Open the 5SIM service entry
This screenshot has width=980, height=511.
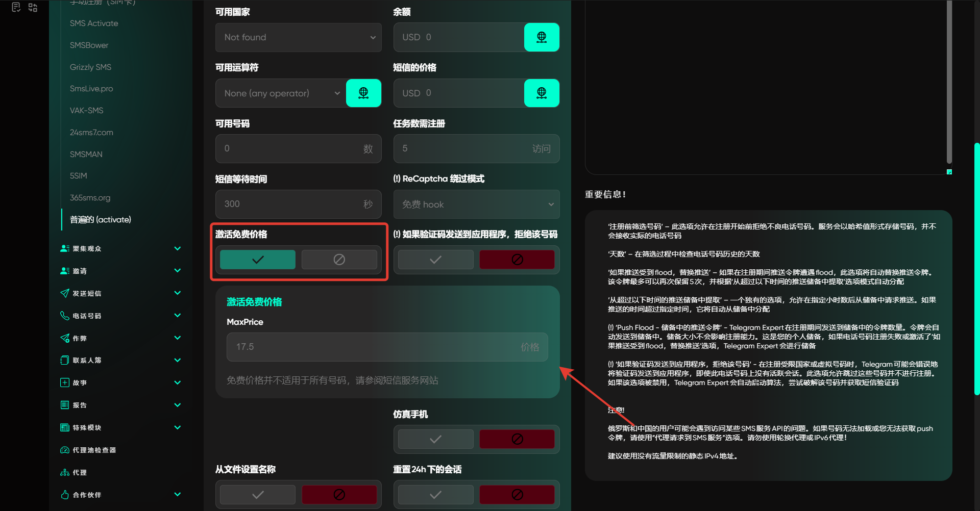tap(79, 175)
